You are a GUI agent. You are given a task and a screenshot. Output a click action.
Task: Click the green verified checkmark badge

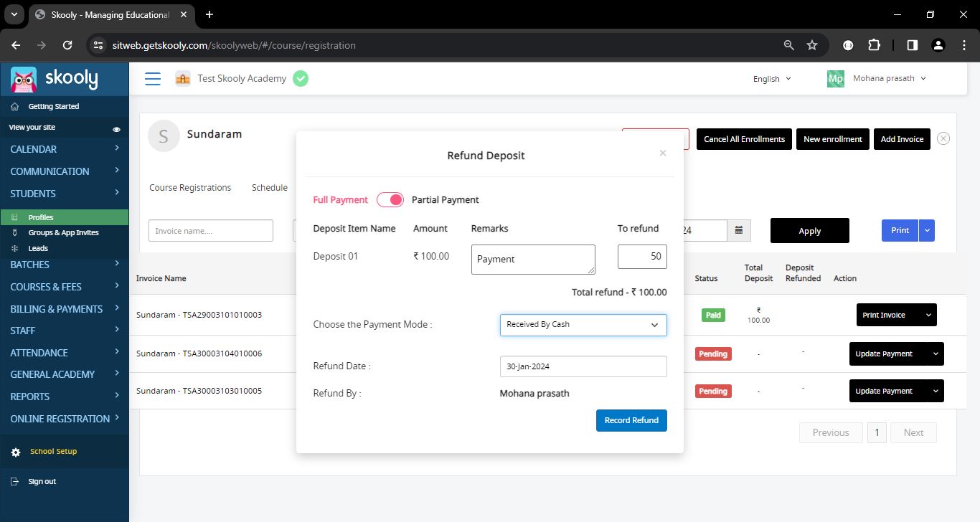click(301, 79)
